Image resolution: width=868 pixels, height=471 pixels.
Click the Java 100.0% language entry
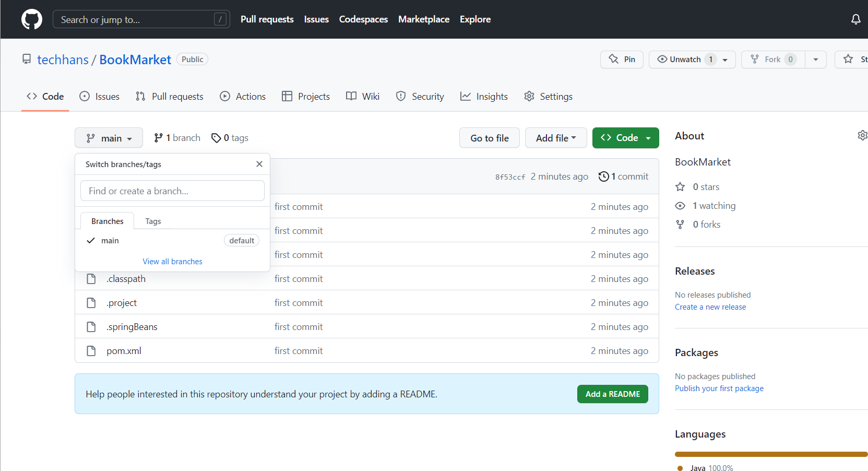point(705,468)
